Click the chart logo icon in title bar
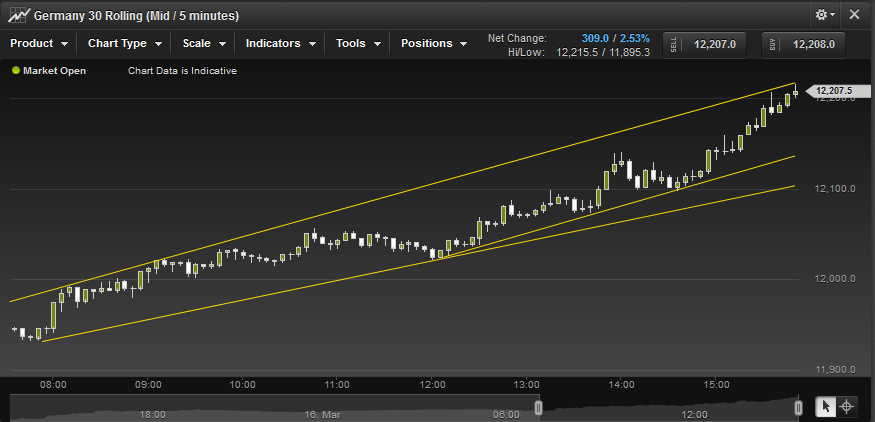 (x=18, y=15)
